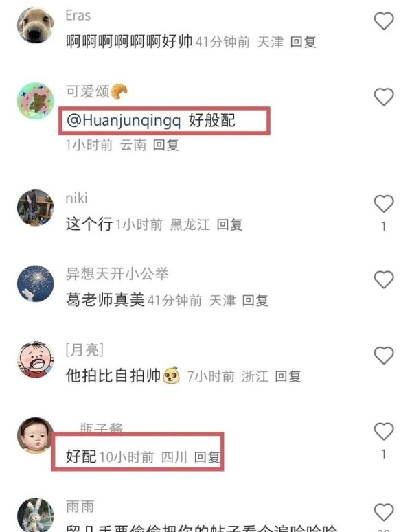Image resolution: width=412 pixels, height=532 pixels.
Task: Like niki's comment 这个行
Action: (x=383, y=204)
